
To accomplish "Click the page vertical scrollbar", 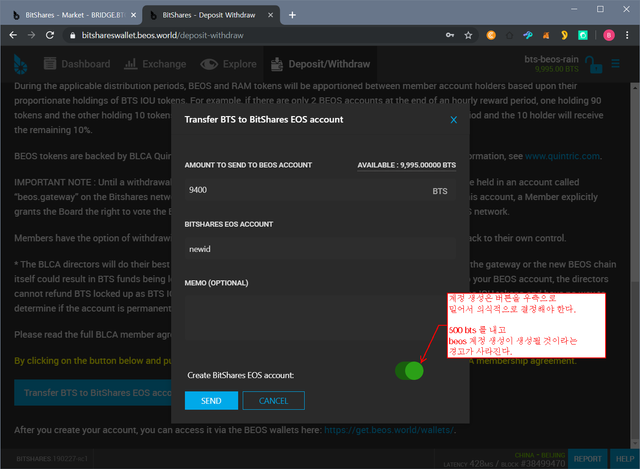I will (635, 265).
